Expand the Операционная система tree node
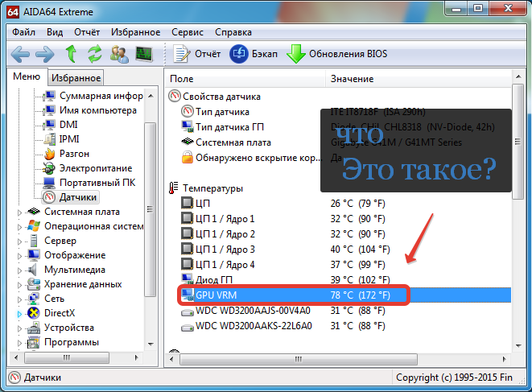 click(19, 227)
